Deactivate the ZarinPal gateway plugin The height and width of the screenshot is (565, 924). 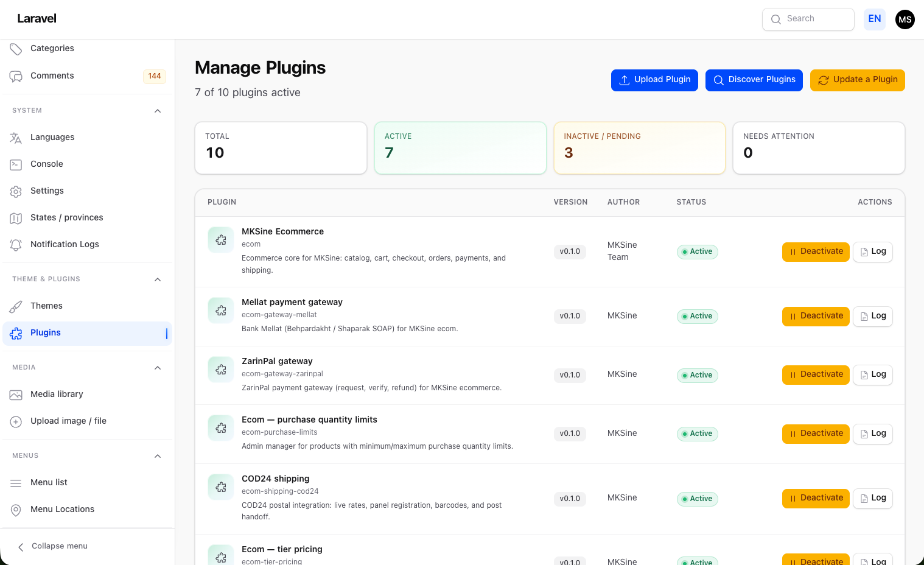pos(816,375)
